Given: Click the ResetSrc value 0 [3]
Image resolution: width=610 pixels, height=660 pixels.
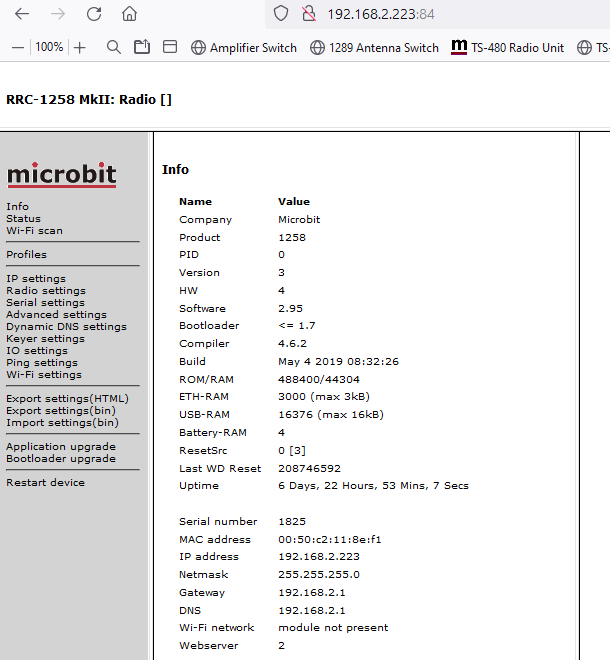Looking at the screenshot, I should click(x=292, y=450).
